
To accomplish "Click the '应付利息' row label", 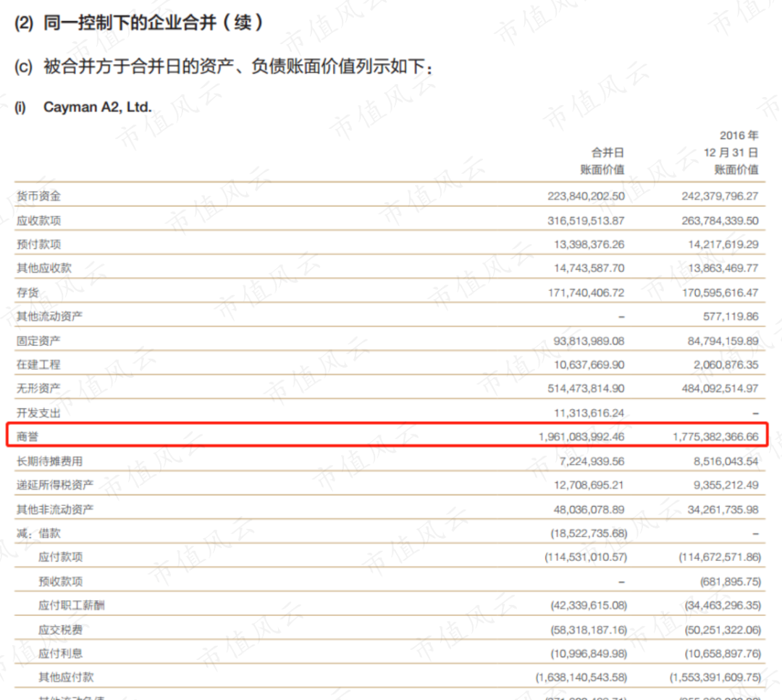I will [60, 654].
